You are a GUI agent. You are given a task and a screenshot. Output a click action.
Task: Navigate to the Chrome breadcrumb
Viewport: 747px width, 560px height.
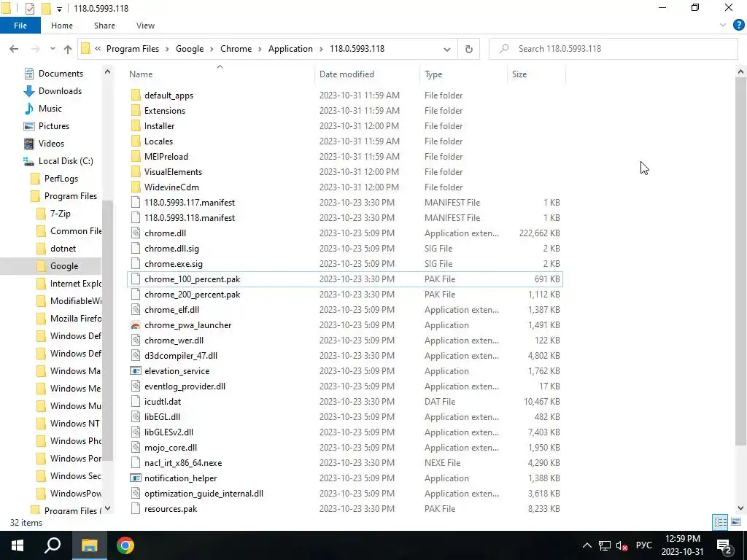(x=236, y=49)
